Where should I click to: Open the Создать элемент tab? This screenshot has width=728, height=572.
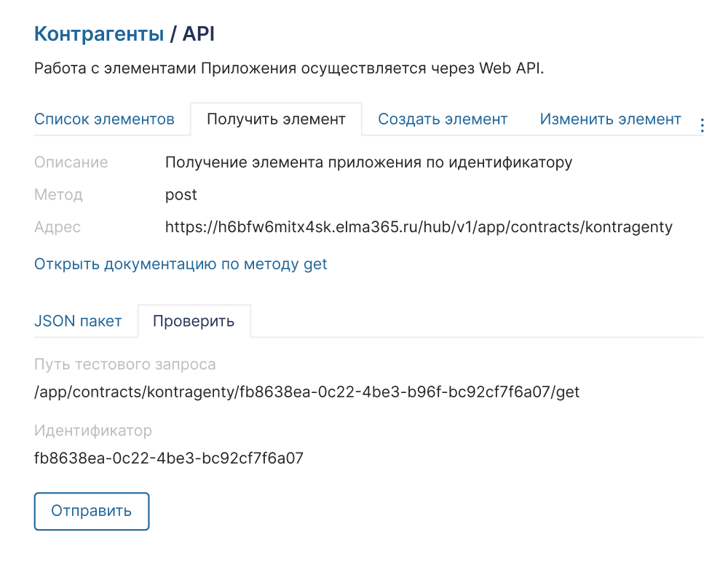[x=443, y=119]
